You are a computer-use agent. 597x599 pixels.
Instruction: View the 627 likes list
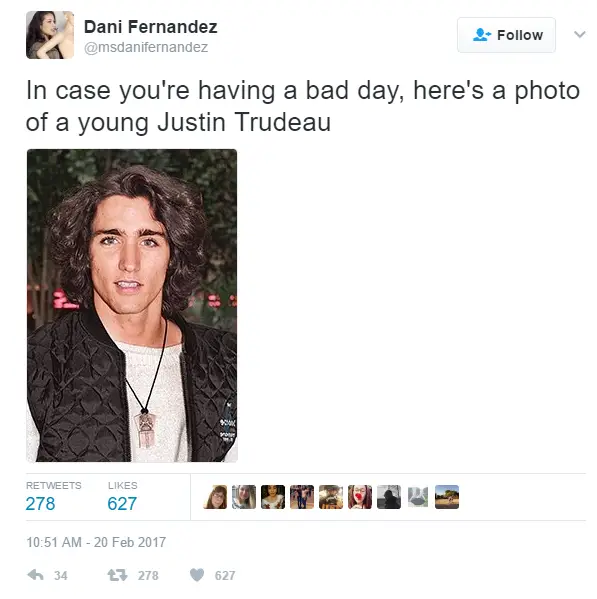(122, 497)
